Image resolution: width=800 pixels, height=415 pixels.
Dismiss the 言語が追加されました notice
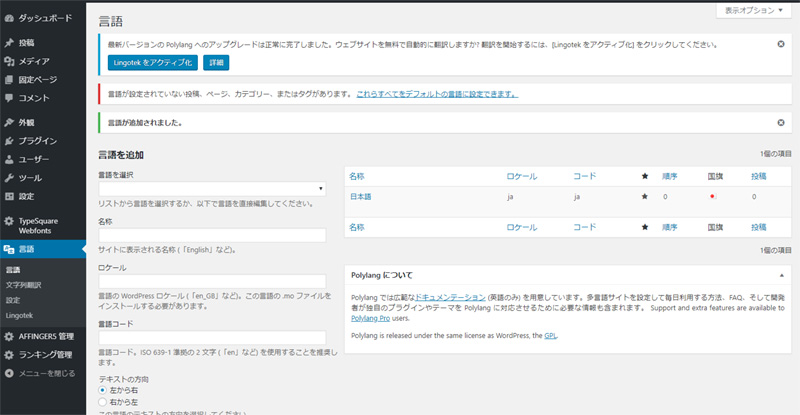tap(781, 123)
